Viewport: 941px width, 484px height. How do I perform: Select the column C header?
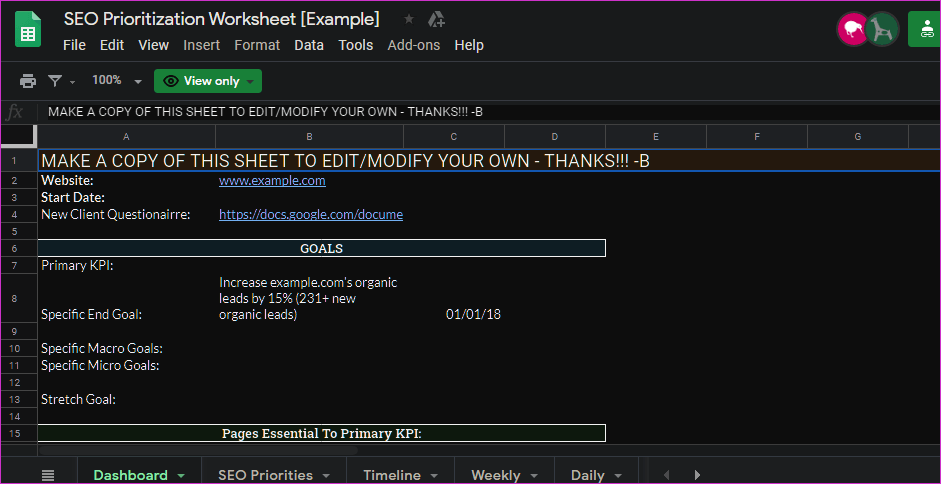pyautogui.click(x=454, y=137)
